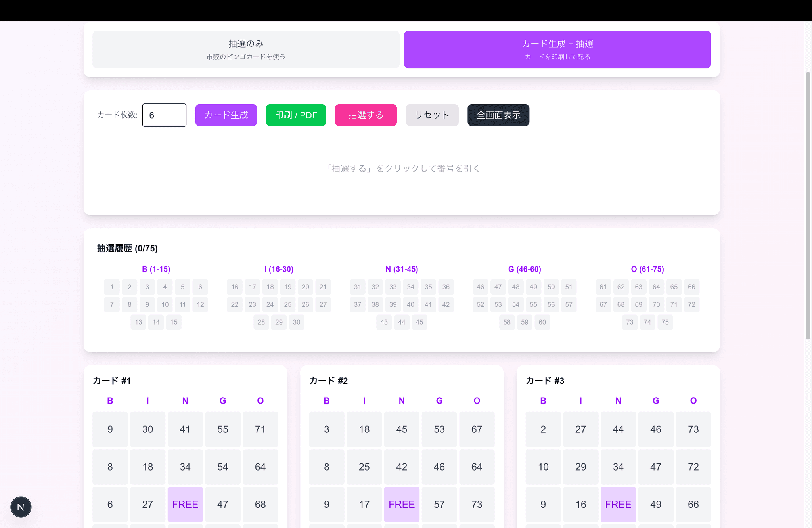This screenshot has width=812, height=528.
Task: Click FREE cell on カード #1
Action: [185, 504]
